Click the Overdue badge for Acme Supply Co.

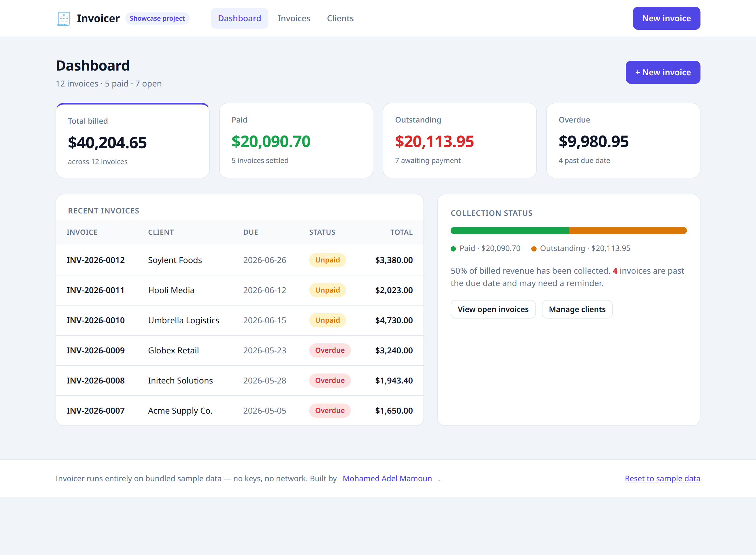coord(330,411)
